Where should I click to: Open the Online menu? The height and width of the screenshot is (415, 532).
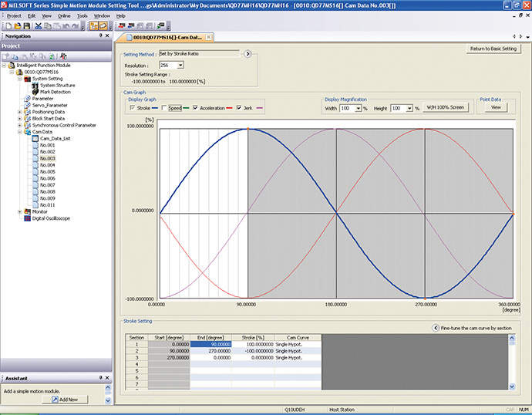click(64, 15)
